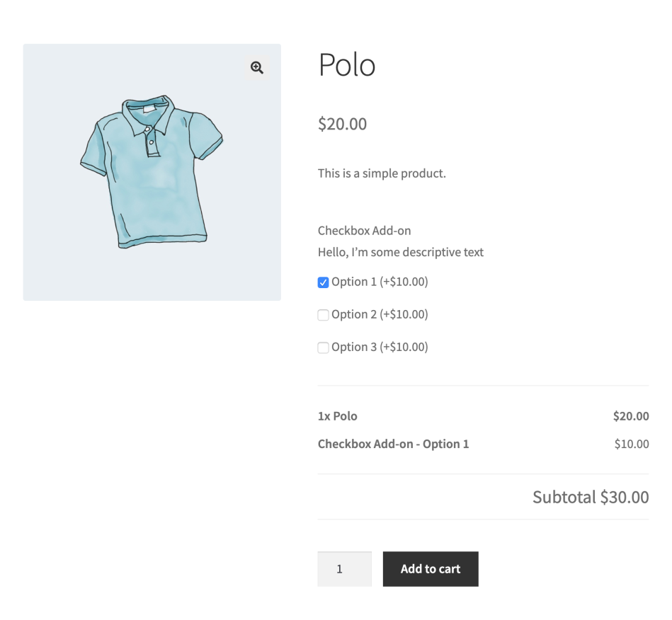Screen dimensions: 672x620
Task: Click the 'Option 2 (+$10.00)' label text
Action: 380,314
